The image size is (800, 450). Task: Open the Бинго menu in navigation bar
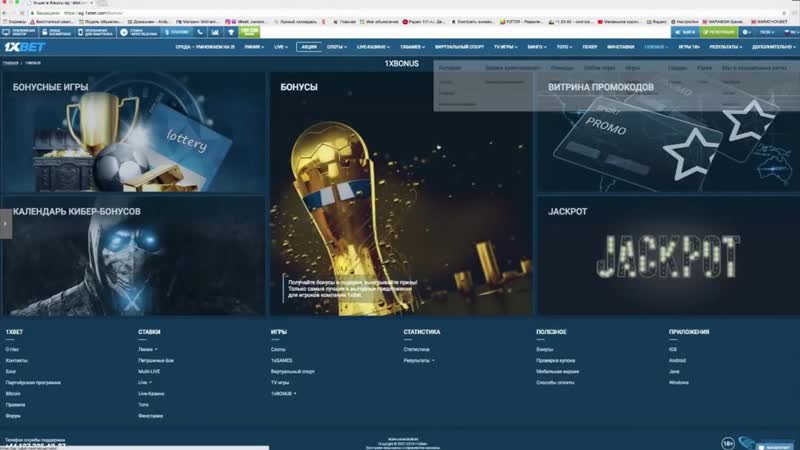click(537, 47)
